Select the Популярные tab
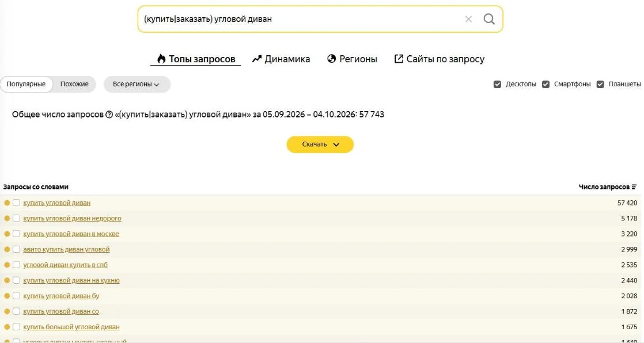The image size is (644, 343). (26, 84)
